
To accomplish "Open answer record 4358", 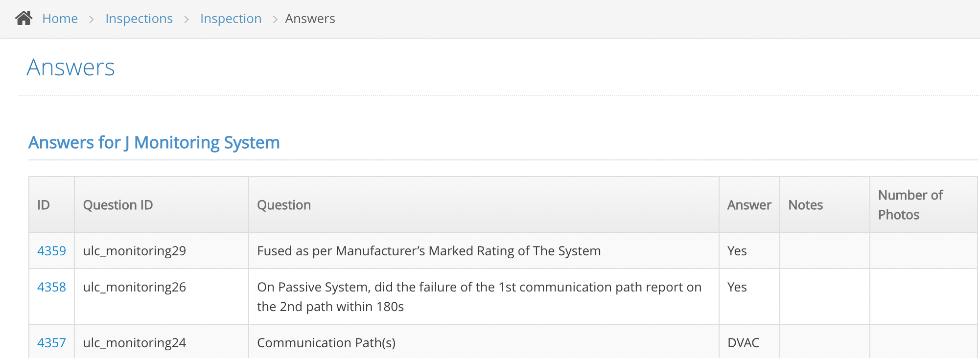I will [51, 287].
